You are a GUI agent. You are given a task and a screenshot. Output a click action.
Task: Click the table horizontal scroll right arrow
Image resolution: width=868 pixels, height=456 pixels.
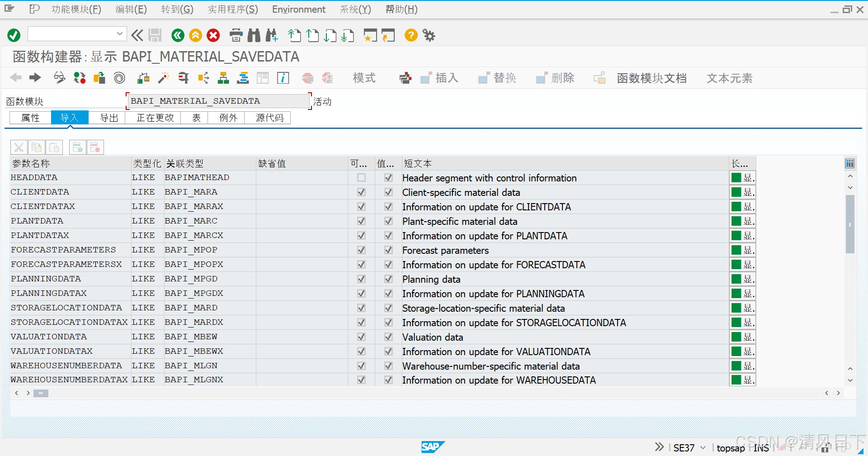(x=838, y=393)
